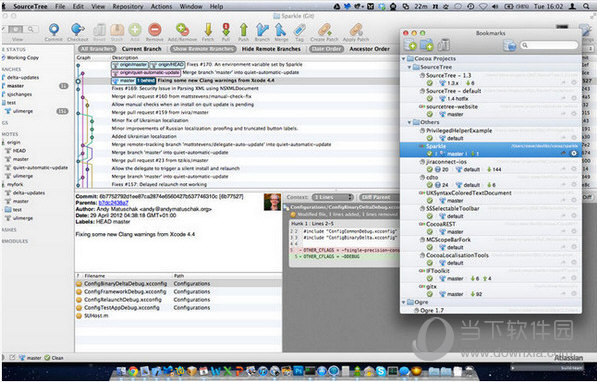Screen dimensions: 597x382
Task: Click the Bookmarks search field
Action: point(549,45)
